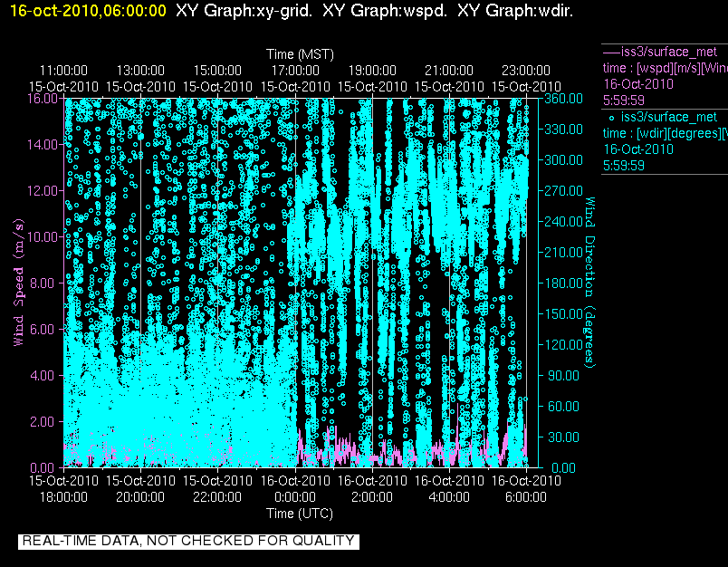Click the 6:00:00 UTC bottom axis label
728x567 pixels.
click(x=526, y=497)
